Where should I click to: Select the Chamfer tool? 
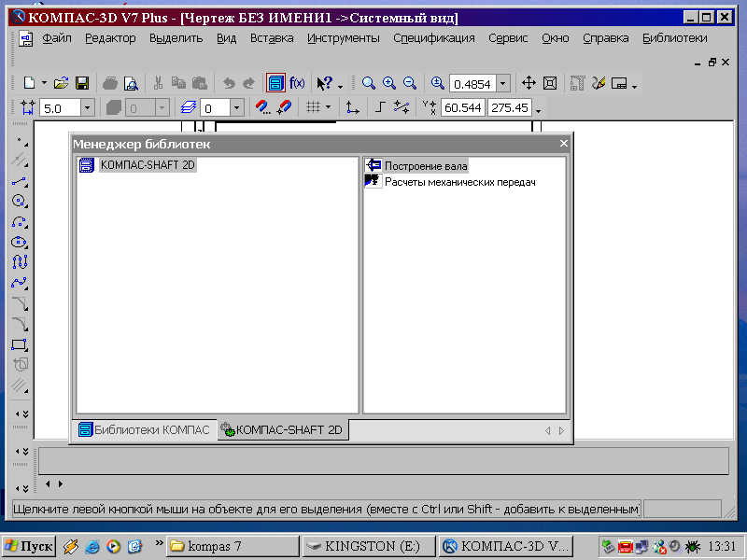(20, 303)
